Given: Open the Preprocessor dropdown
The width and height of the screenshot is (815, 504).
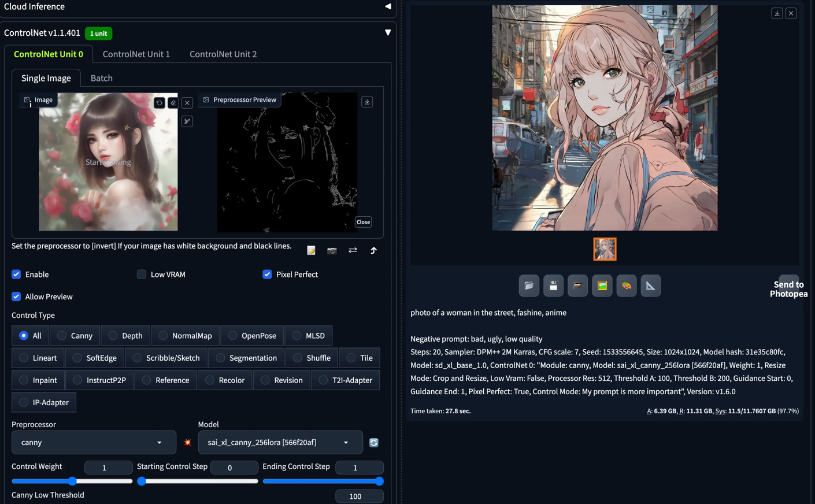Looking at the screenshot, I should (94, 442).
